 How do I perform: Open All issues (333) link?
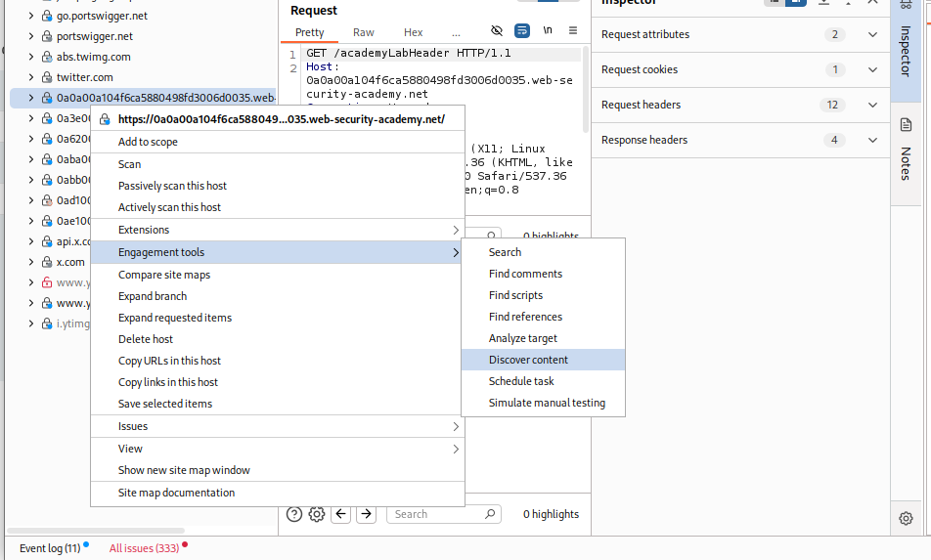[144, 548]
